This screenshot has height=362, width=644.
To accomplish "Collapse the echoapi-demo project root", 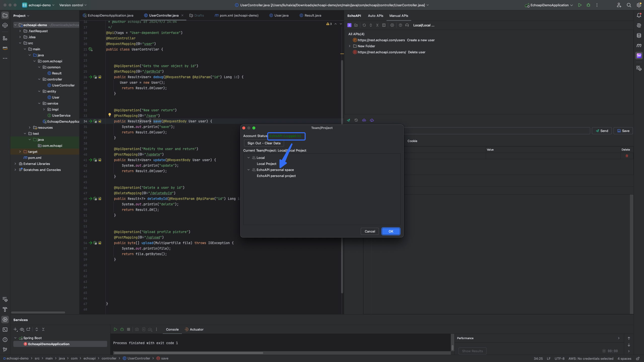I will 15,25.
